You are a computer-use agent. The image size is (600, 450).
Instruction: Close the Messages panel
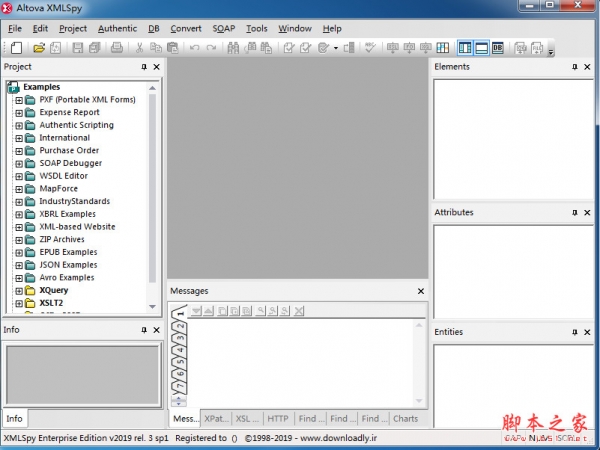pos(420,291)
